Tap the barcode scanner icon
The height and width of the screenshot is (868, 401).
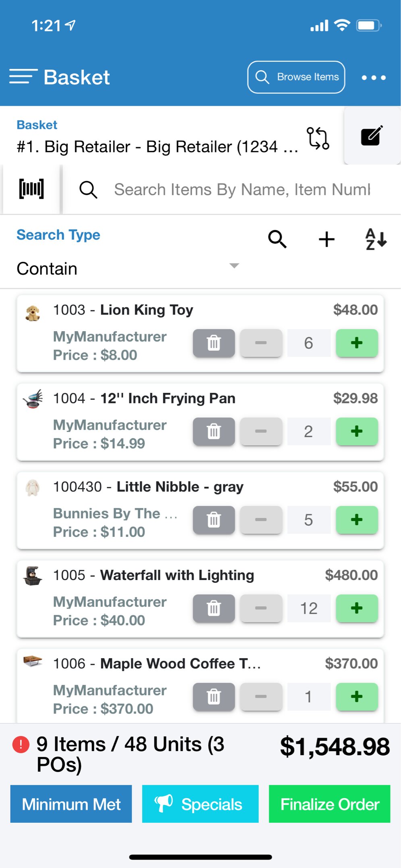31,189
